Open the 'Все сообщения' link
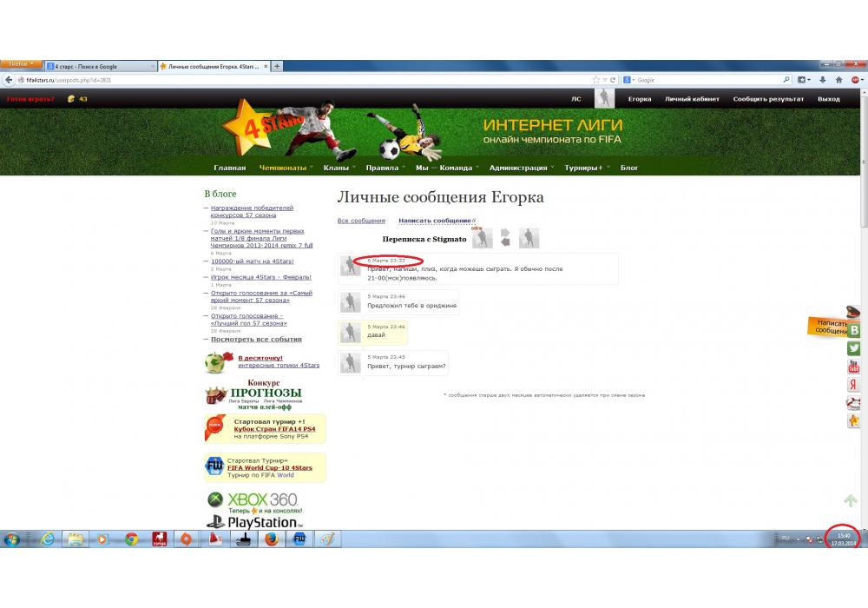The height and width of the screenshot is (608, 868). click(361, 221)
